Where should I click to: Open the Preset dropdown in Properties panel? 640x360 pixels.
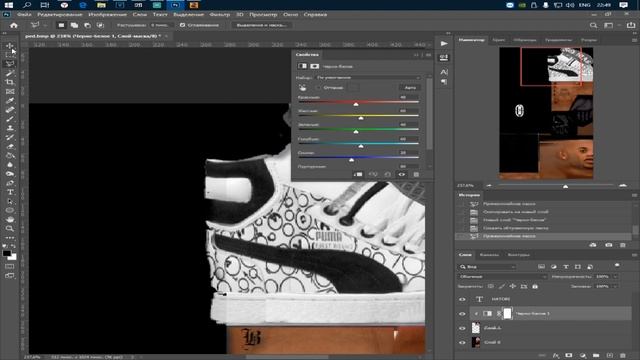[x=368, y=78]
